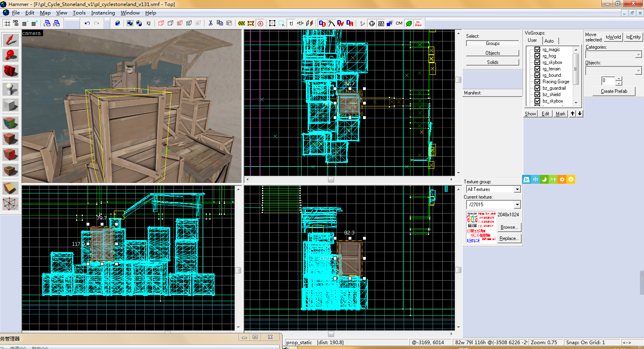Toggle 3D grid icon in toolbar

click(16, 23)
